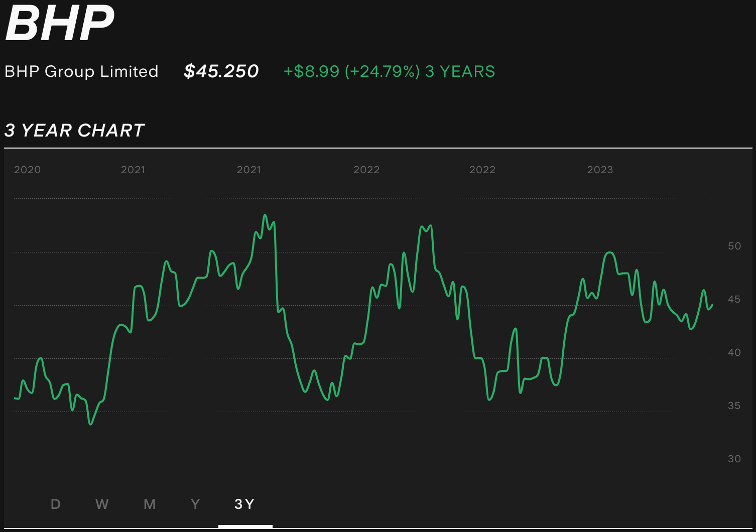Viewport: 756px width, 532px height.
Task: Select the active 3Y chart tab
Action: (245, 504)
